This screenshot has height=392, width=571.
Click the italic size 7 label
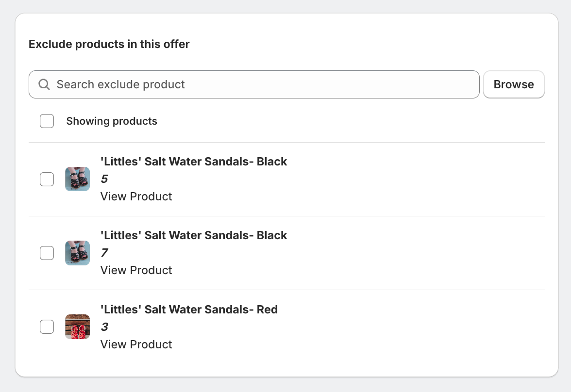104,253
